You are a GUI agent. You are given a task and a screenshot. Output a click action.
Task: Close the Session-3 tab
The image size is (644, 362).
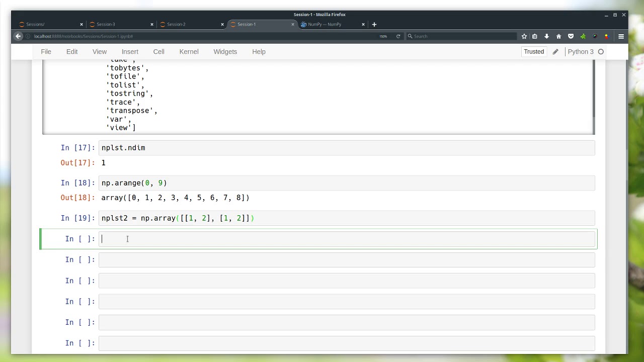click(x=152, y=24)
